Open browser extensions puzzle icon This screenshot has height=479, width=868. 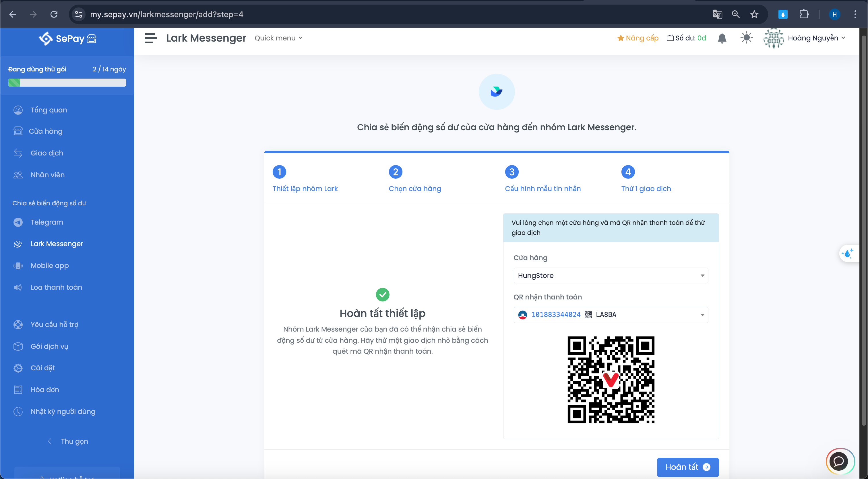tap(804, 14)
